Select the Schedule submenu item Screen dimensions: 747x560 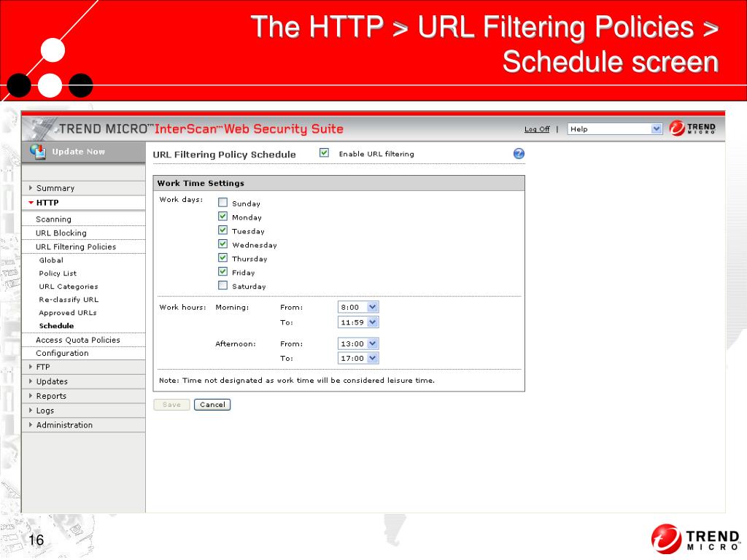coord(56,326)
